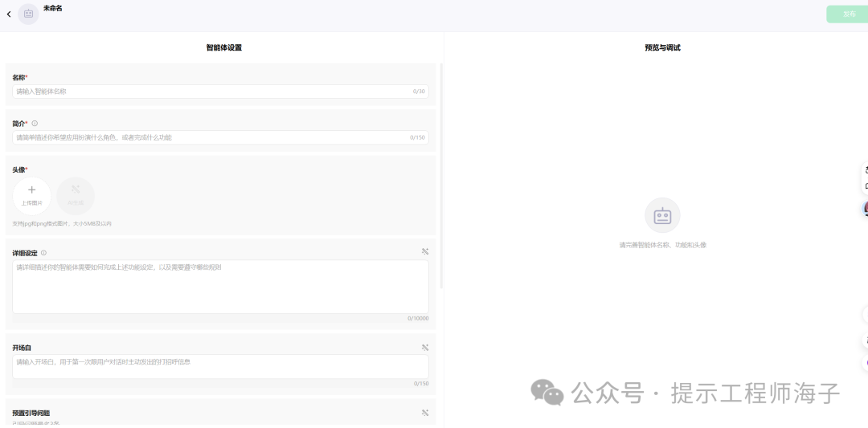Click the AI magic wand for 开场白

click(x=424, y=348)
